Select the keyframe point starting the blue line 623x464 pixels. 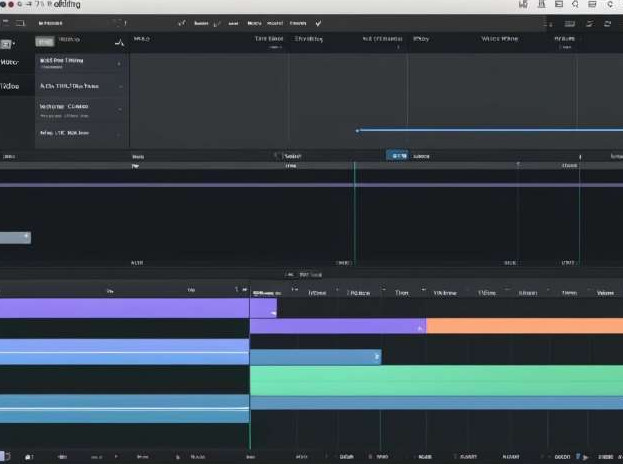pos(357,130)
